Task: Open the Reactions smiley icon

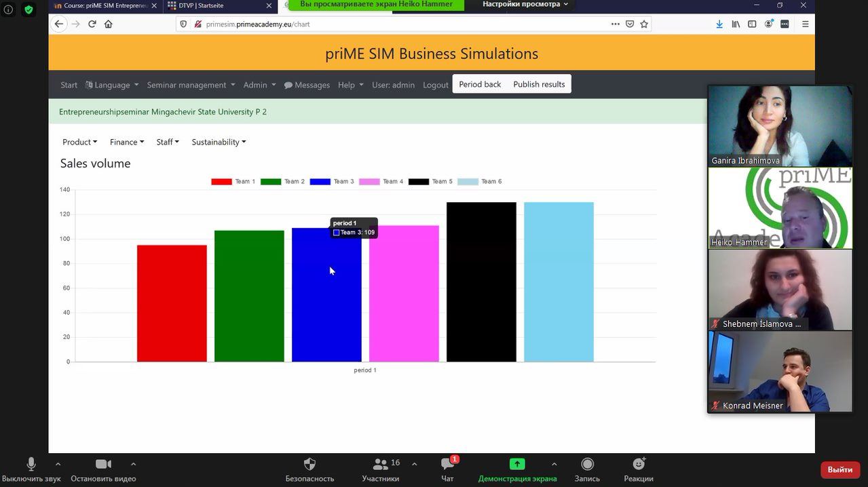Action: [639, 464]
